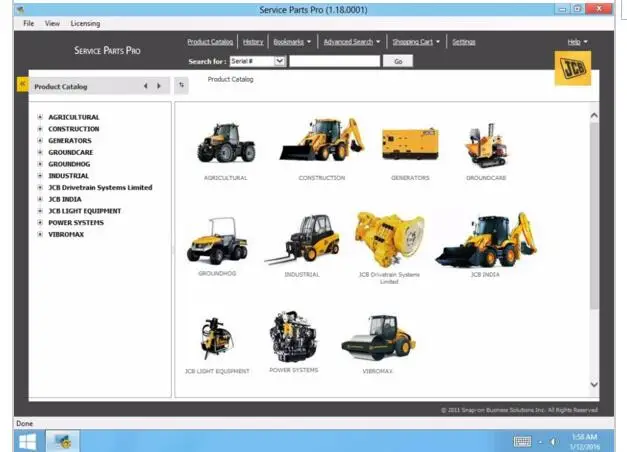Expand the CONSTRUCTION tree node
The height and width of the screenshot is (452, 627).
point(40,129)
